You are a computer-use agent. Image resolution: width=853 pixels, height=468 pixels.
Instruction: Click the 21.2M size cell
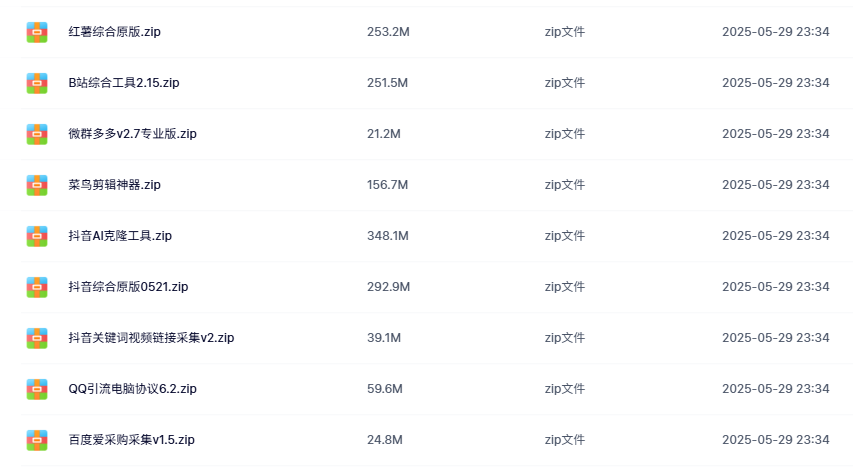click(384, 134)
